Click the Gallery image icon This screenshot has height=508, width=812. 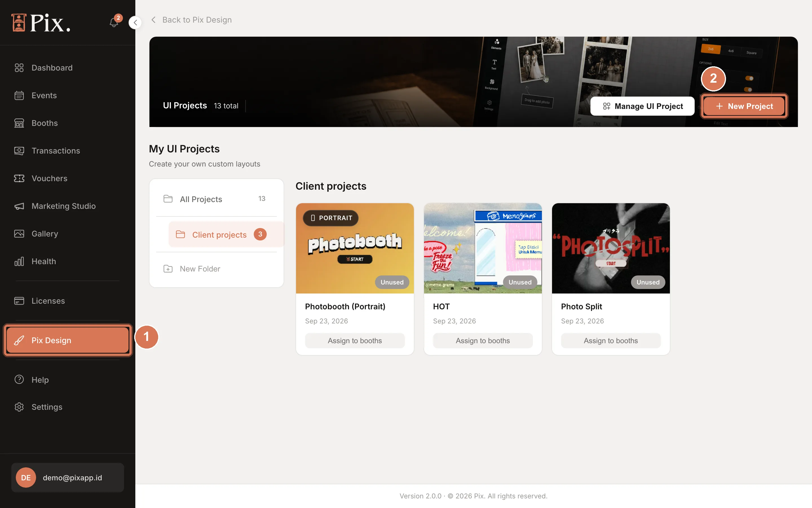[19, 233]
